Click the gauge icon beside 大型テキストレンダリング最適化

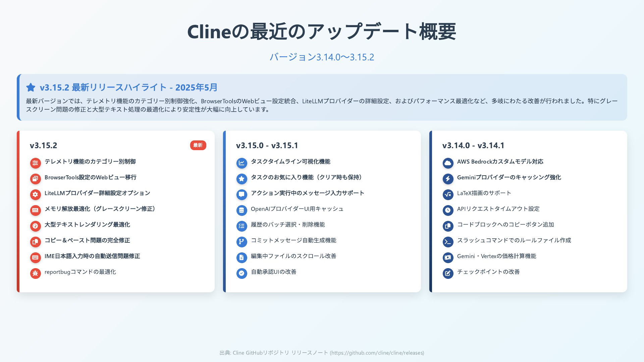tap(35, 226)
